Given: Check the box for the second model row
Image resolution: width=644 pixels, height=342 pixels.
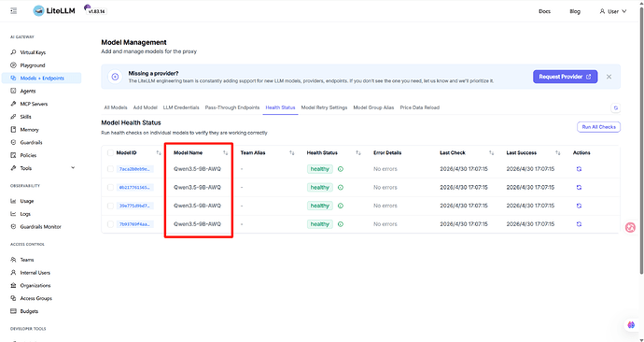Looking at the screenshot, I should click(110, 188).
